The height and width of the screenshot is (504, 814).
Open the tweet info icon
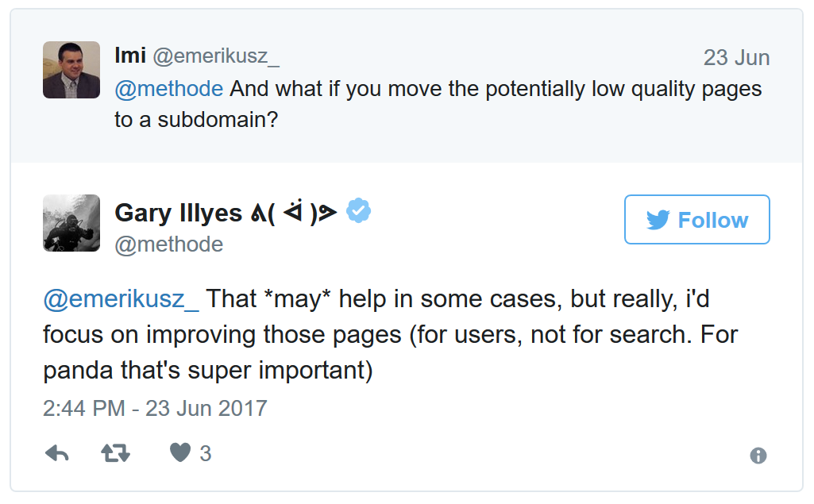pyautogui.click(x=758, y=456)
